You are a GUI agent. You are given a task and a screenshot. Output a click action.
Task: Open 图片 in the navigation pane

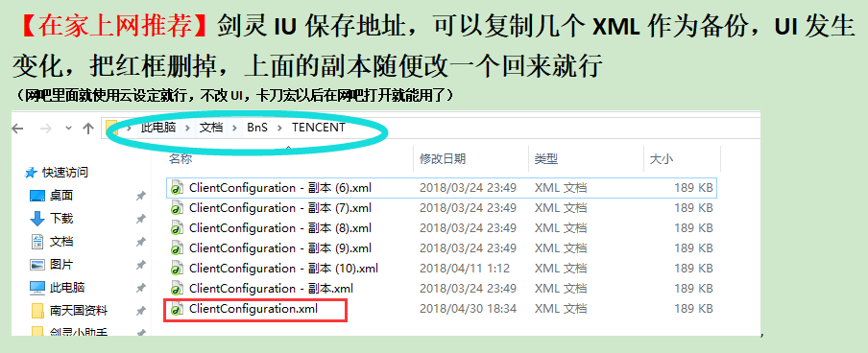(x=61, y=265)
